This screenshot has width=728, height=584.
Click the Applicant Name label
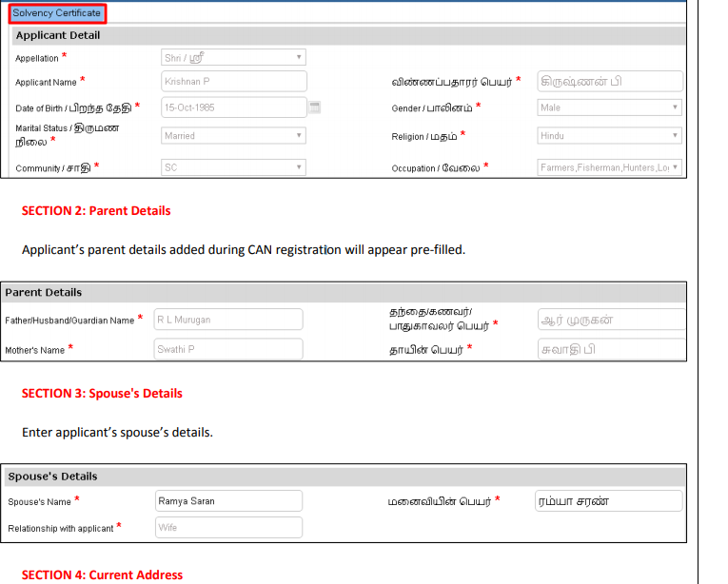(x=46, y=83)
